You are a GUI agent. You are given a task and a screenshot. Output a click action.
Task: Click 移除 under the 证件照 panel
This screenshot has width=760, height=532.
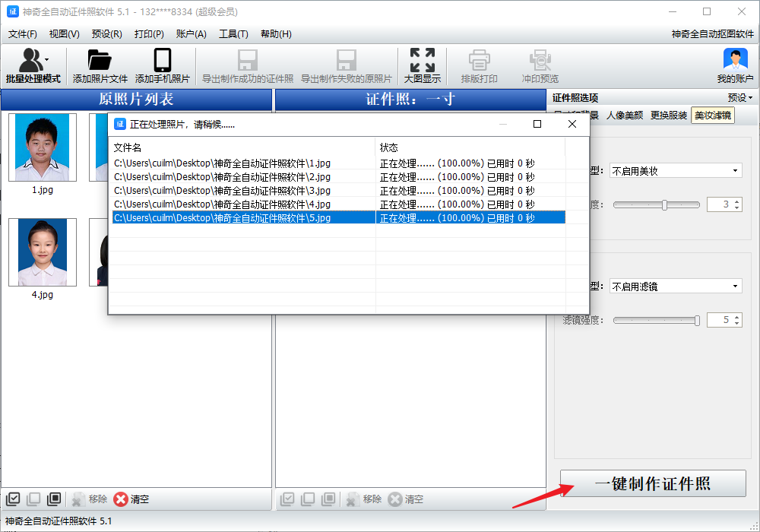click(363, 499)
